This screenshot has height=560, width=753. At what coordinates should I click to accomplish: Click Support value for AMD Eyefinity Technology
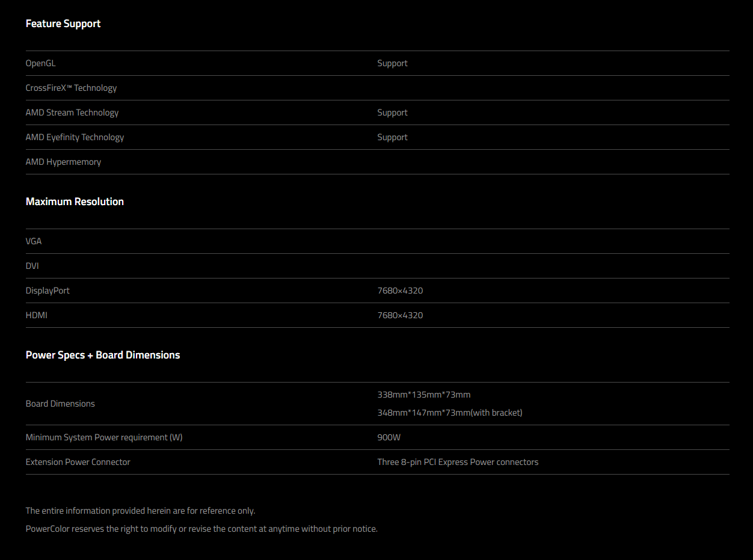392,137
